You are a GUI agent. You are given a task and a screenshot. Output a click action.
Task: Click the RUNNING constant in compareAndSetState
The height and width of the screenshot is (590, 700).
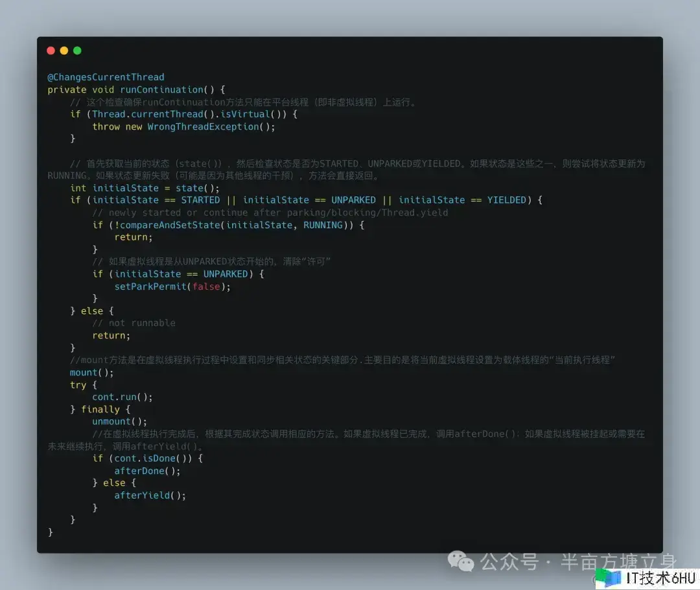323,225
